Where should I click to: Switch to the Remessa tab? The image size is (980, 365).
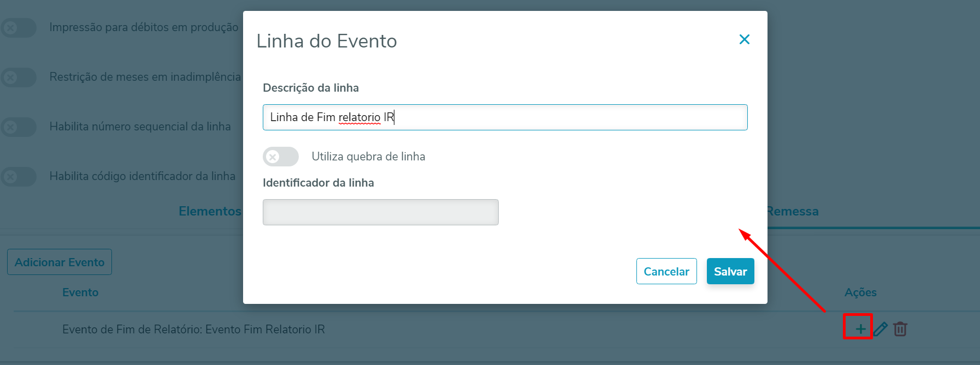coord(792,212)
